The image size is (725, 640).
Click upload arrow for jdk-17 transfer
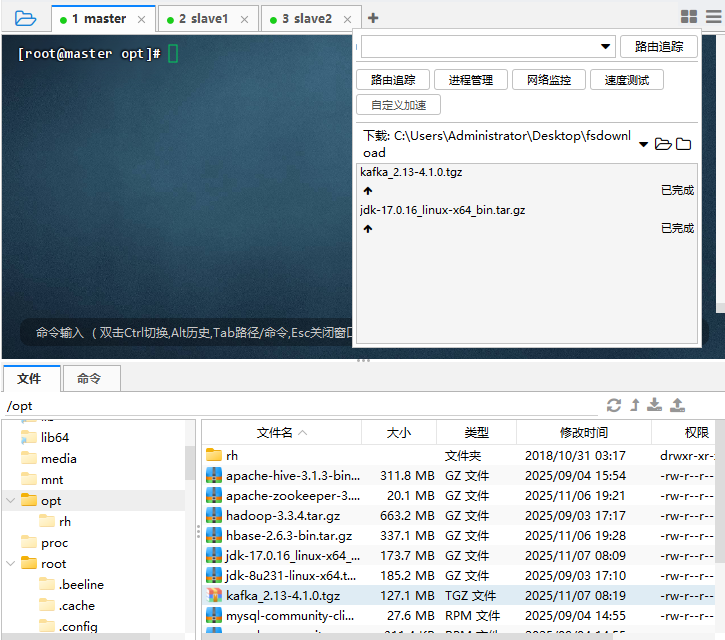pos(368,228)
